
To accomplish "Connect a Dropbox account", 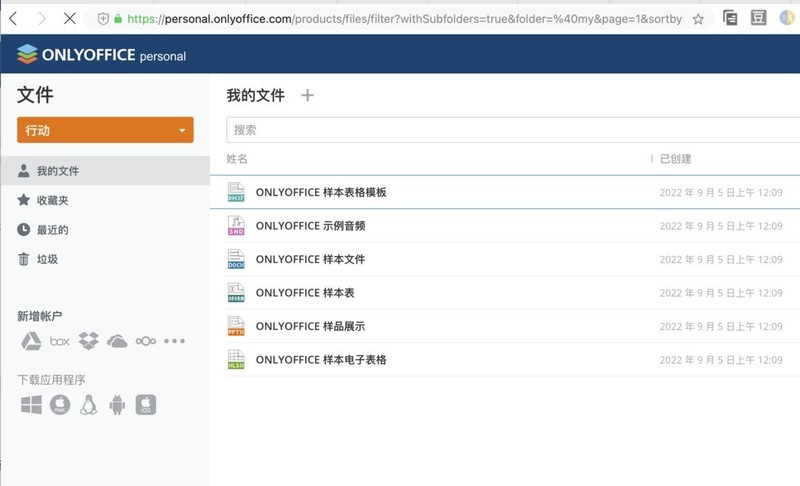I will [x=88, y=341].
